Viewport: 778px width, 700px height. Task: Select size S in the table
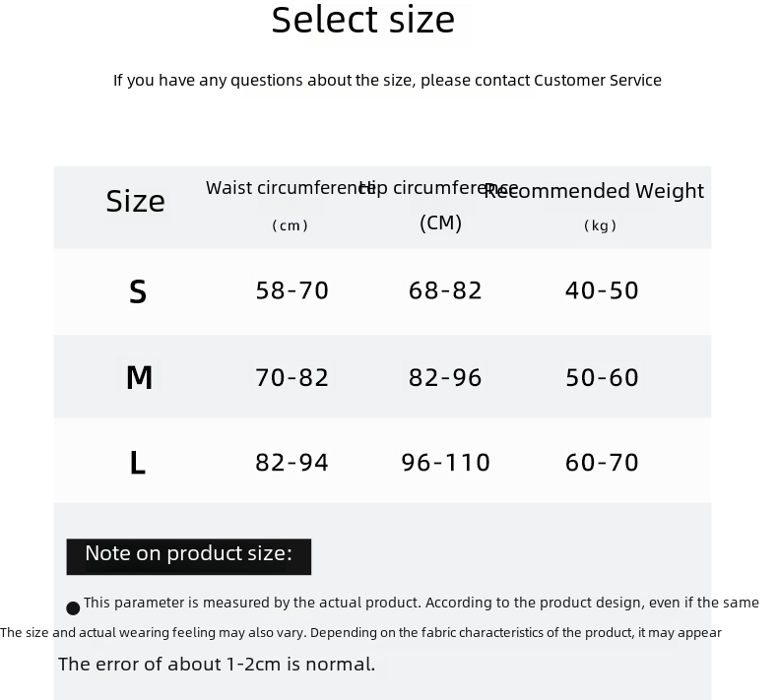[138, 291]
